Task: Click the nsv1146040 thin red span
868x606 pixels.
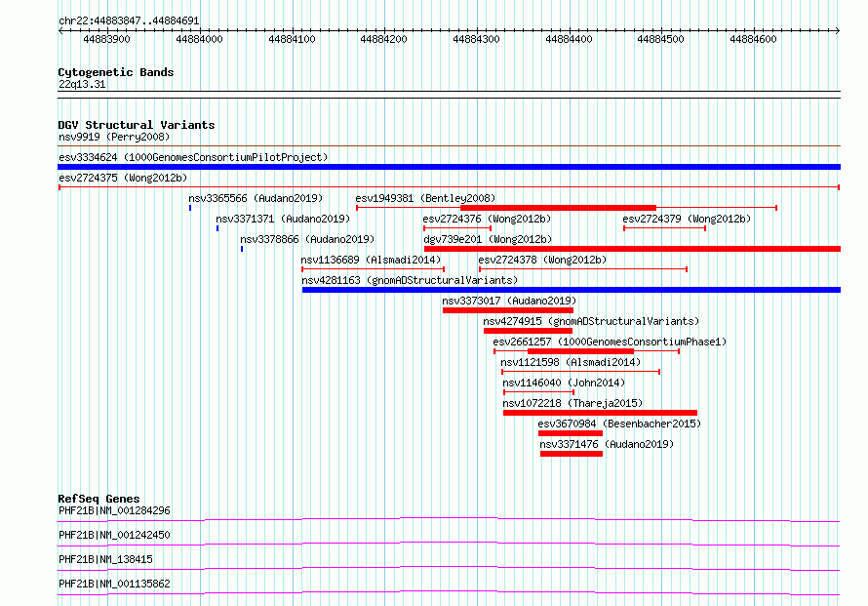Action: [538, 392]
